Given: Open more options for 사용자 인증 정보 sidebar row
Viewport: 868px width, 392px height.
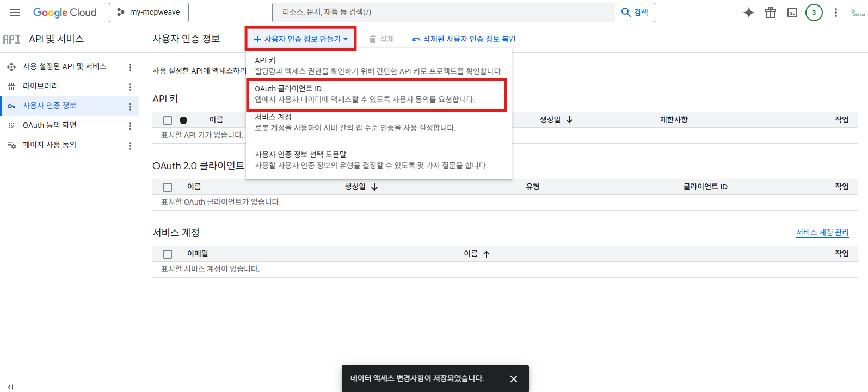Looking at the screenshot, I should pos(130,107).
